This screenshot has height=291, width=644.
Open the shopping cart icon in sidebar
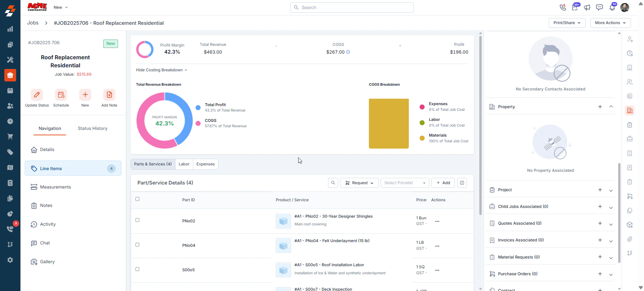10,137
